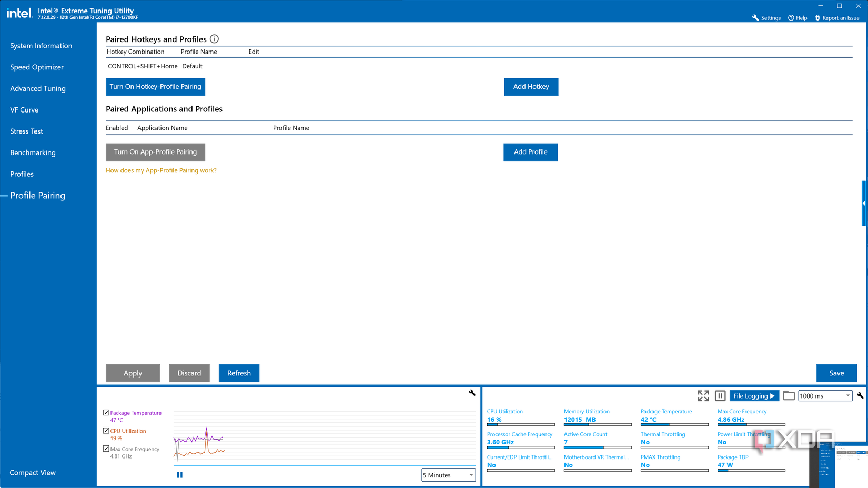The image size is (868, 488).
Task: Go to Advanced Tuning in sidebar
Action: point(38,88)
